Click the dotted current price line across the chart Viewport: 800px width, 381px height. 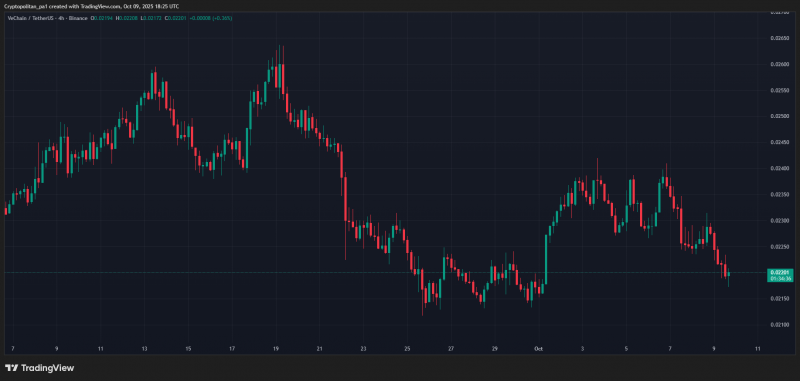coord(383,272)
